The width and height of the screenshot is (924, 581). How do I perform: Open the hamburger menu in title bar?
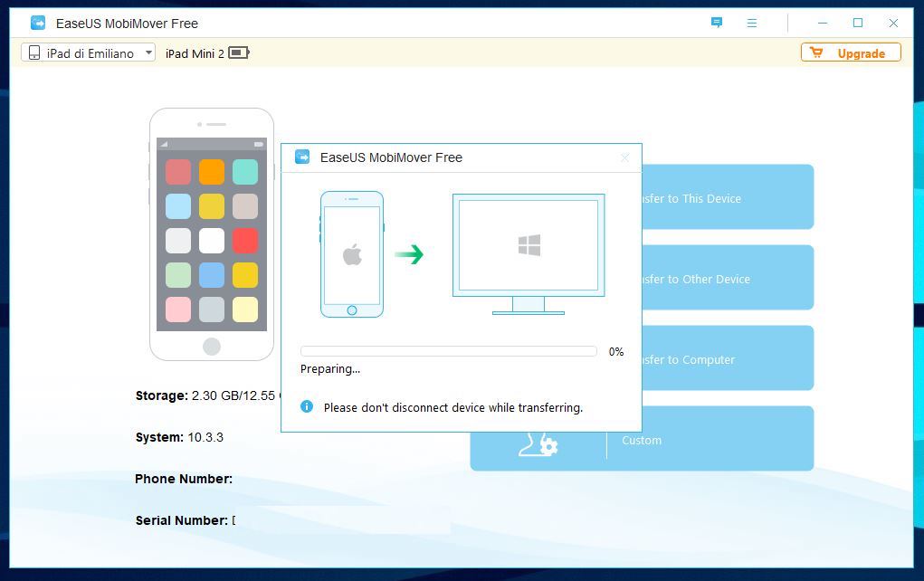coord(752,23)
